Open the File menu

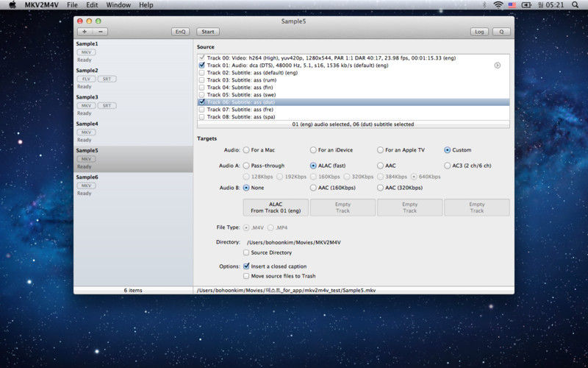click(x=72, y=5)
